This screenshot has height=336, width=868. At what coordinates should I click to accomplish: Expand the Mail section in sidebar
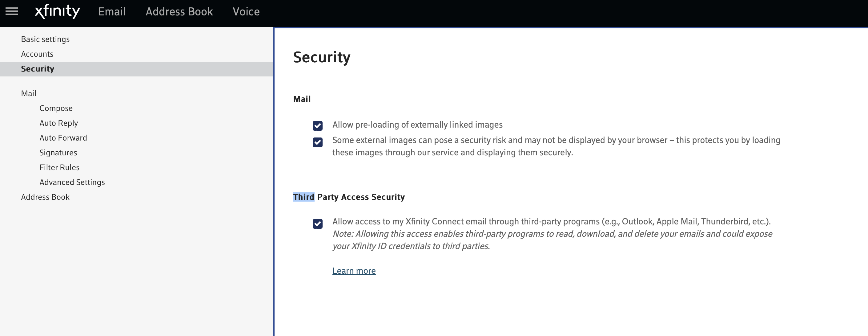pyautogui.click(x=29, y=93)
